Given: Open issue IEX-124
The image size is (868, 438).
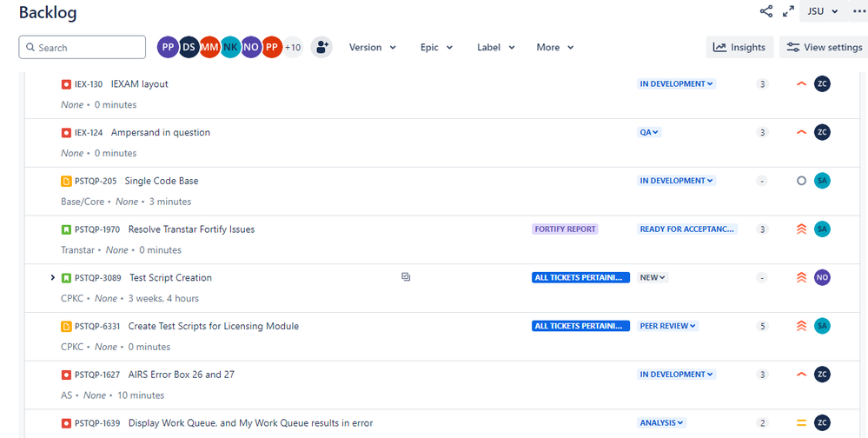Looking at the screenshot, I should (x=89, y=132).
